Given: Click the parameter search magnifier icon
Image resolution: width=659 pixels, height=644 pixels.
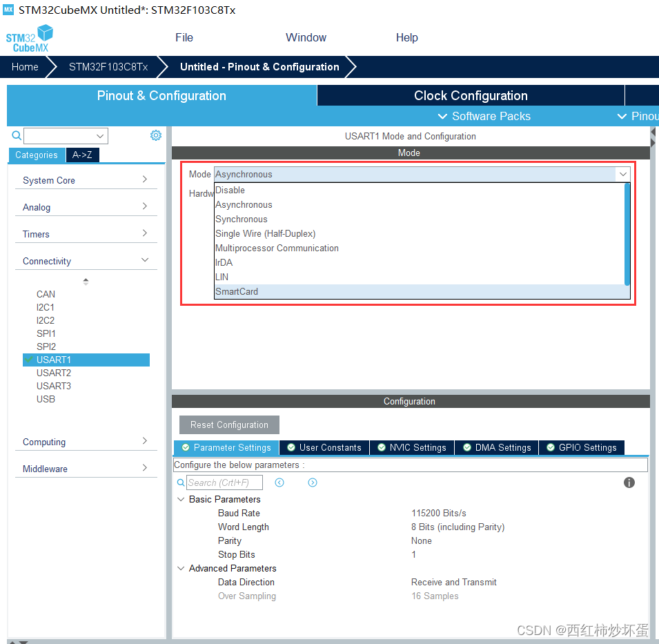Looking at the screenshot, I should [x=181, y=482].
